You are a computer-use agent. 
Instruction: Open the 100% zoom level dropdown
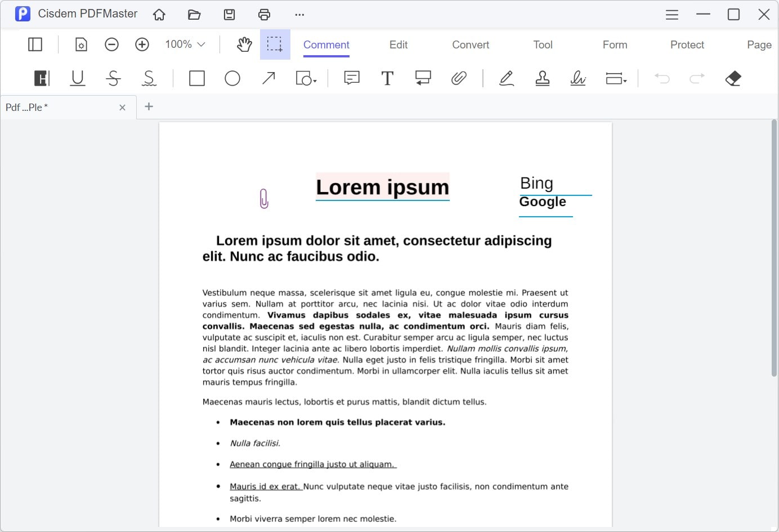pos(185,44)
